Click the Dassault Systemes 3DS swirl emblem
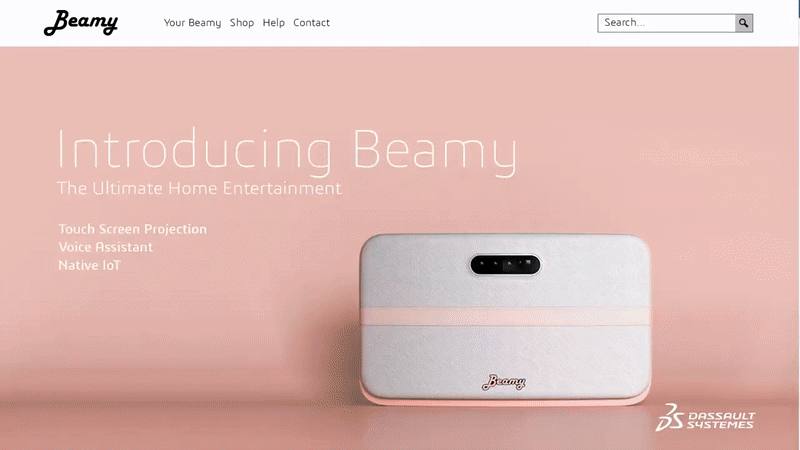The image size is (800, 450). (x=669, y=417)
